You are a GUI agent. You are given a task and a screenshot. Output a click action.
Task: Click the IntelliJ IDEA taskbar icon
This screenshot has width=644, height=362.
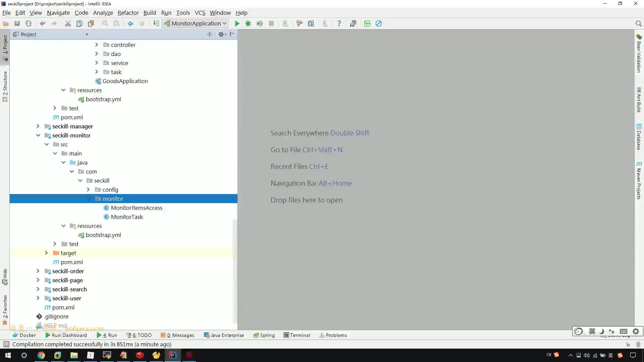click(172, 355)
